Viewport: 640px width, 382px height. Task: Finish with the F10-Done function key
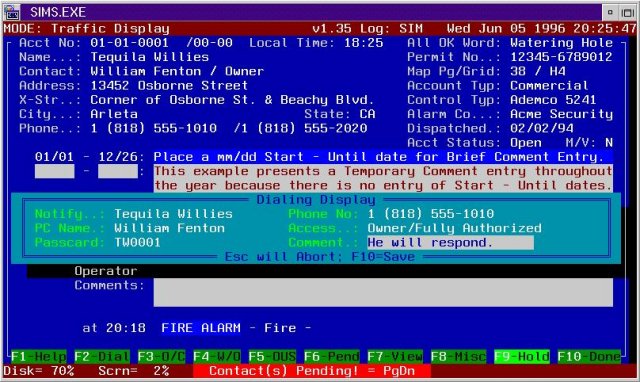[x=589, y=356]
